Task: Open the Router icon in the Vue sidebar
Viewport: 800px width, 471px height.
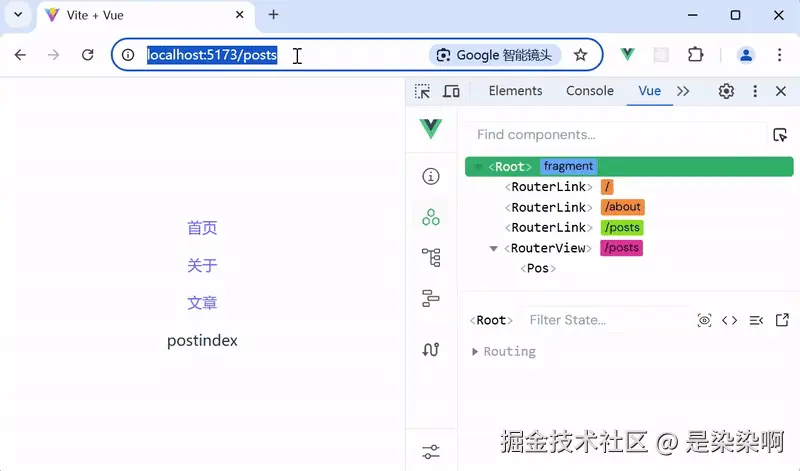Action: (x=431, y=349)
